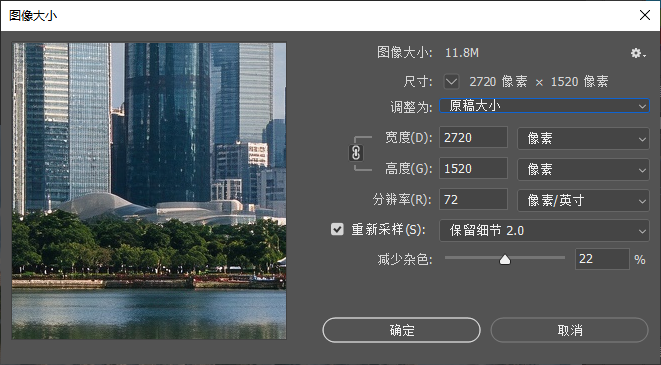Click the 减少杂色 label
Screen dimensions: 661x365
(405, 260)
